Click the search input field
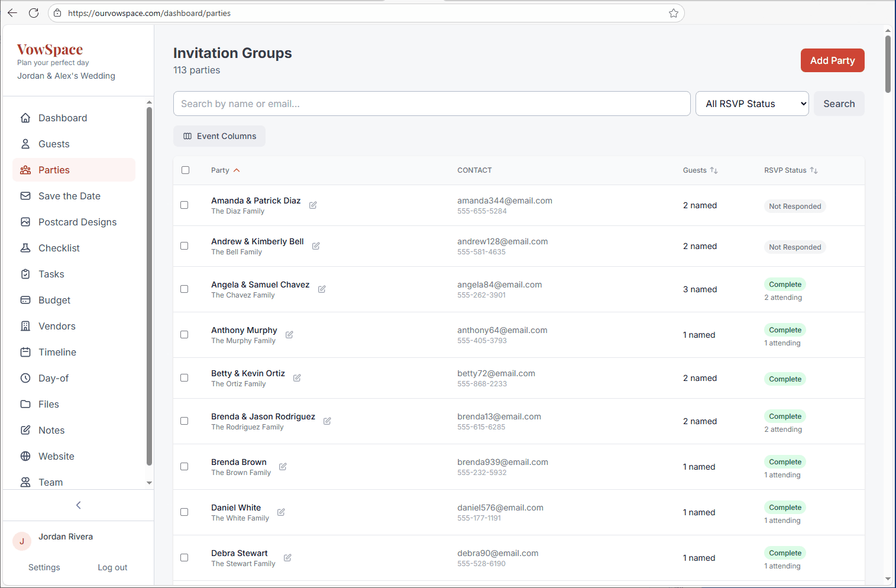Viewport: 896px width, 588px height. coord(431,104)
